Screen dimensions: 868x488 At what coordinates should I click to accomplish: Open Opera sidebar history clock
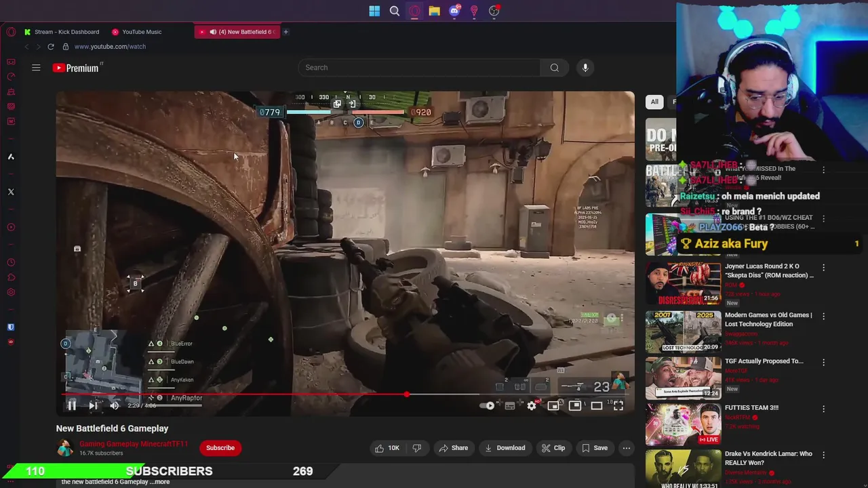tap(11, 262)
